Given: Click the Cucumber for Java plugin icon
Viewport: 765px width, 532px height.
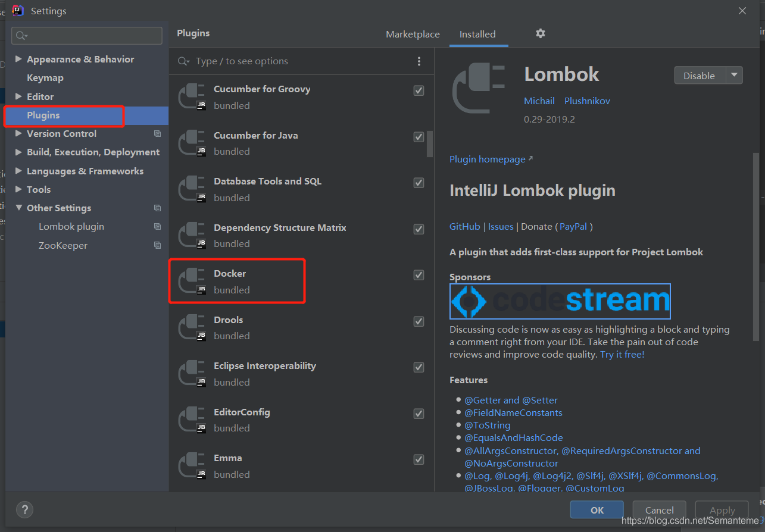Looking at the screenshot, I should point(192,143).
